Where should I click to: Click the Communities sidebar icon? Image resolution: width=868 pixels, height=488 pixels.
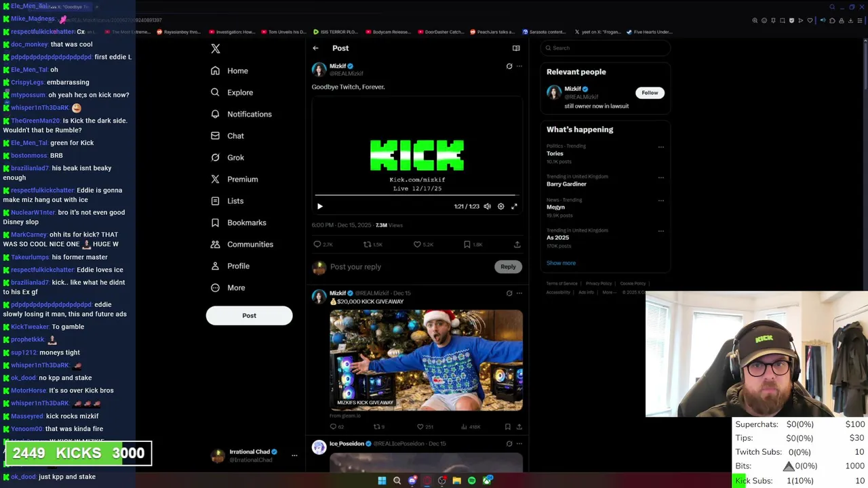click(x=215, y=244)
